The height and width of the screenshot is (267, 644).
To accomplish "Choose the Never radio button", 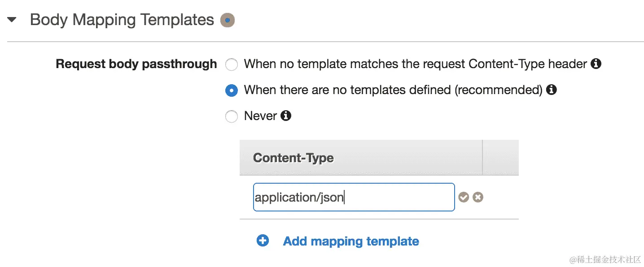I will pyautogui.click(x=232, y=117).
